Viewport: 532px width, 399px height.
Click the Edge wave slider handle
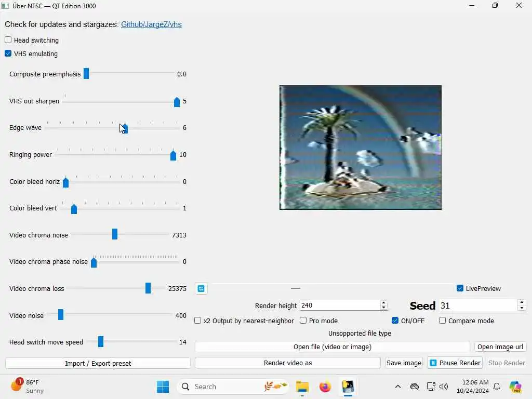tap(125, 128)
